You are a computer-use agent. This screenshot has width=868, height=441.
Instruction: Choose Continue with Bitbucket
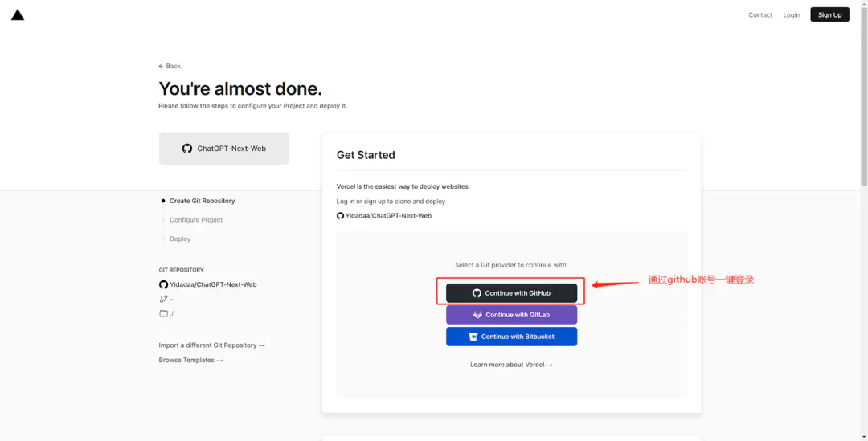click(x=511, y=337)
